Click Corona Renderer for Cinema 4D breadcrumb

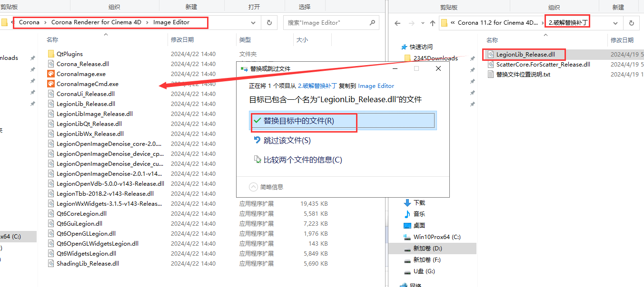(x=97, y=22)
